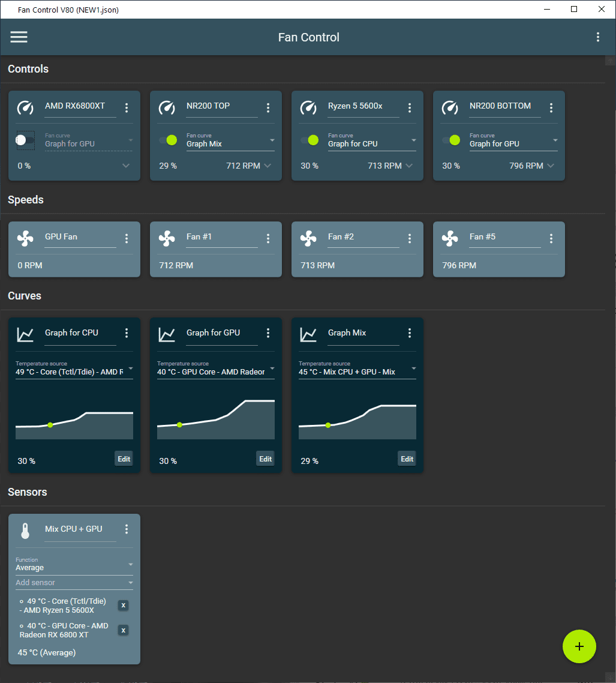Open the sensor Function dropdown set to Average

point(74,565)
